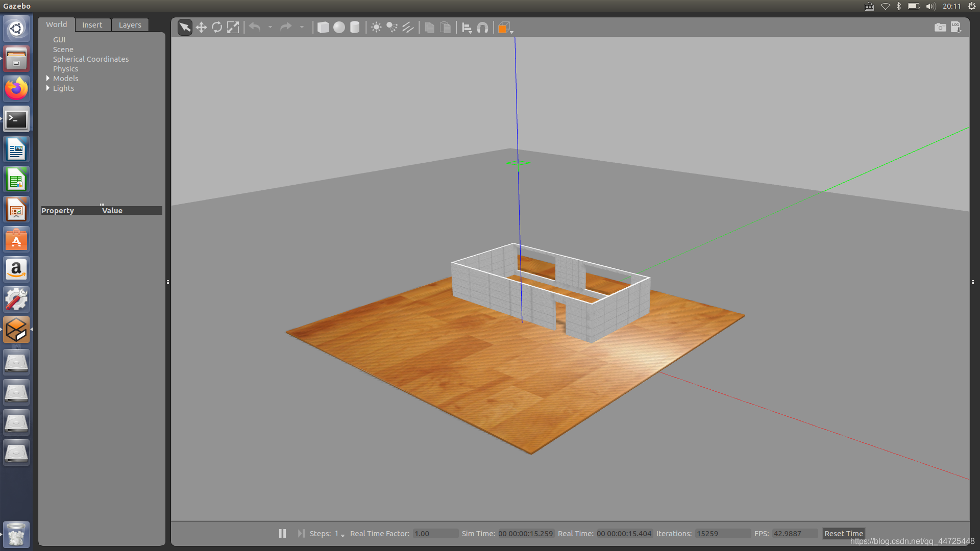Viewport: 980px width, 551px height.
Task: Switch to the Layers tab
Action: point(129,25)
